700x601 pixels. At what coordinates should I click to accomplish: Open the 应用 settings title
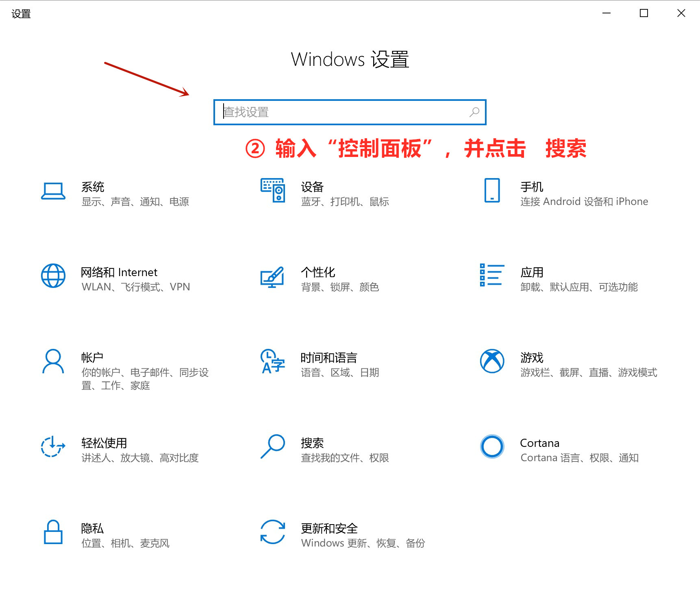(x=532, y=272)
